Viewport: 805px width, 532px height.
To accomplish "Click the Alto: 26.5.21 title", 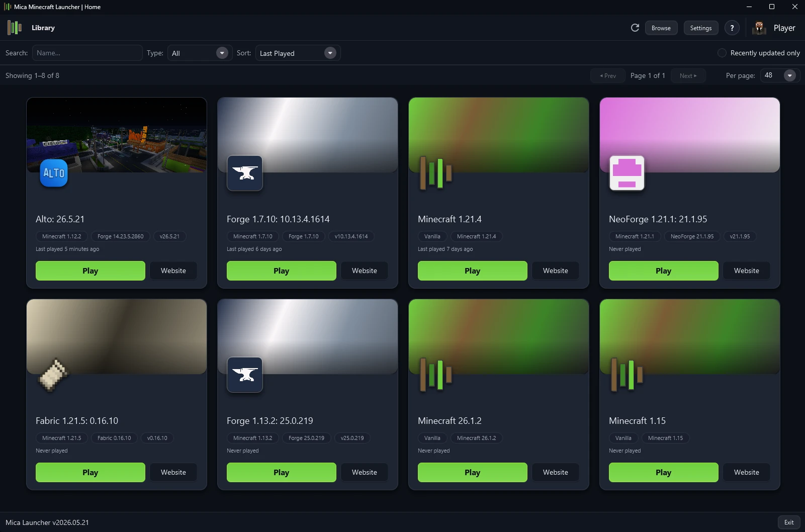I will pyautogui.click(x=60, y=219).
